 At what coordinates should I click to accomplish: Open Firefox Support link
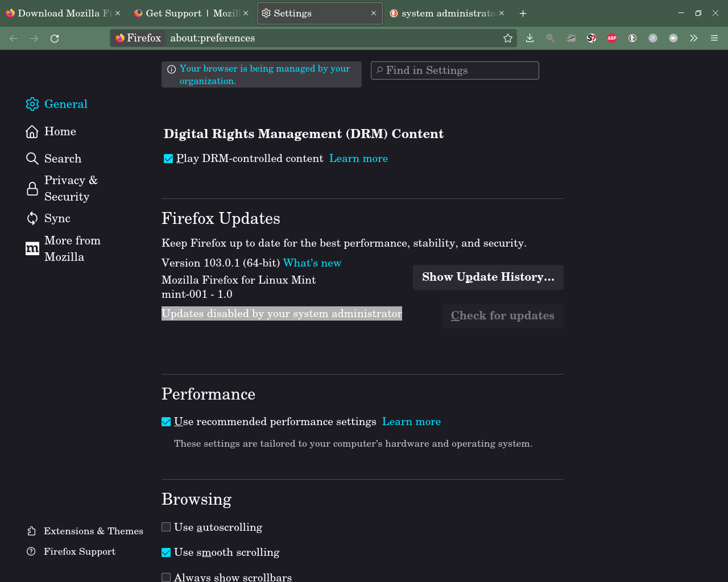[71, 551]
